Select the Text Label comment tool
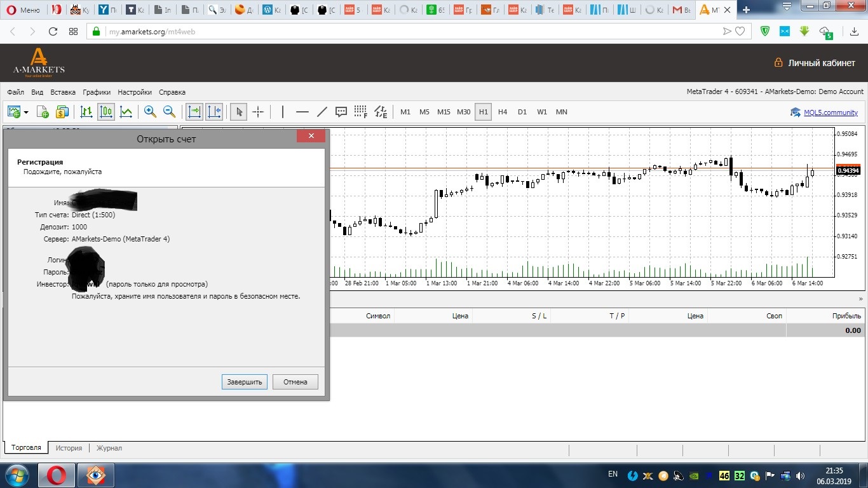Screen dimensions: 868x488 (x=341, y=112)
